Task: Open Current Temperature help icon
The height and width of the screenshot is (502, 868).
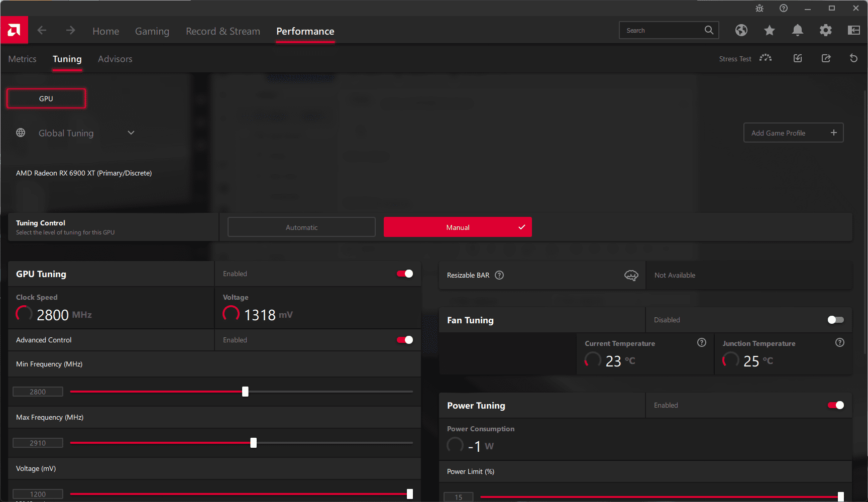Action: click(702, 342)
